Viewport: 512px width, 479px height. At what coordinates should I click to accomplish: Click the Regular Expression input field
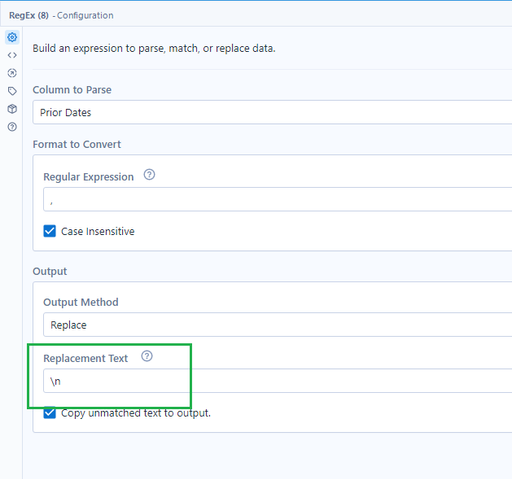click(278, 199)
